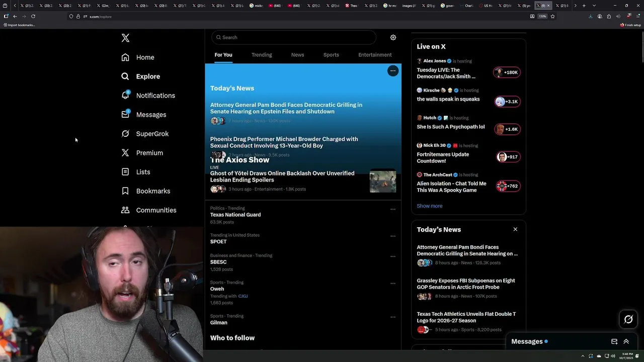The width and height of the screenshot is (644, 362).
Task: Open more options for Oweh trend
Action: [393, 283]
